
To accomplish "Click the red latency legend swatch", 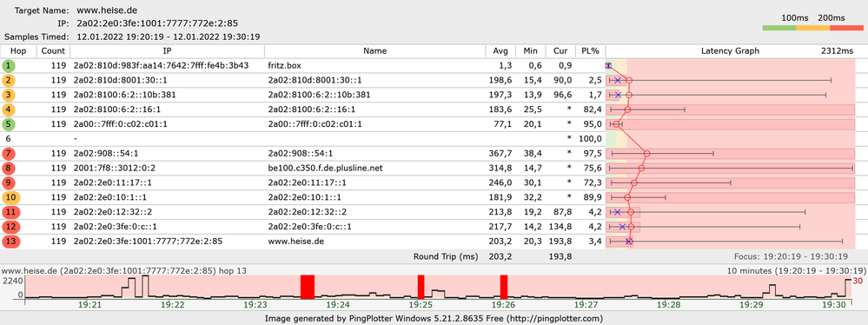I will coord(846,28).
